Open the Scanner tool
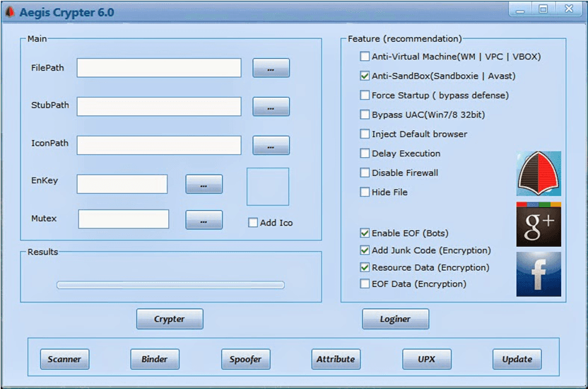Screen dimensions: 588x389 (x=64, y=359)
